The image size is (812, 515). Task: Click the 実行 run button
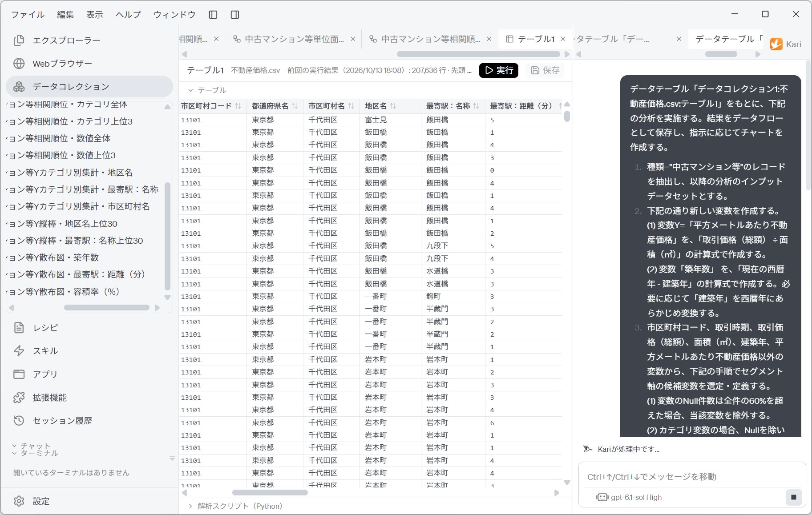pyautogui.click(x=499, y=70)
